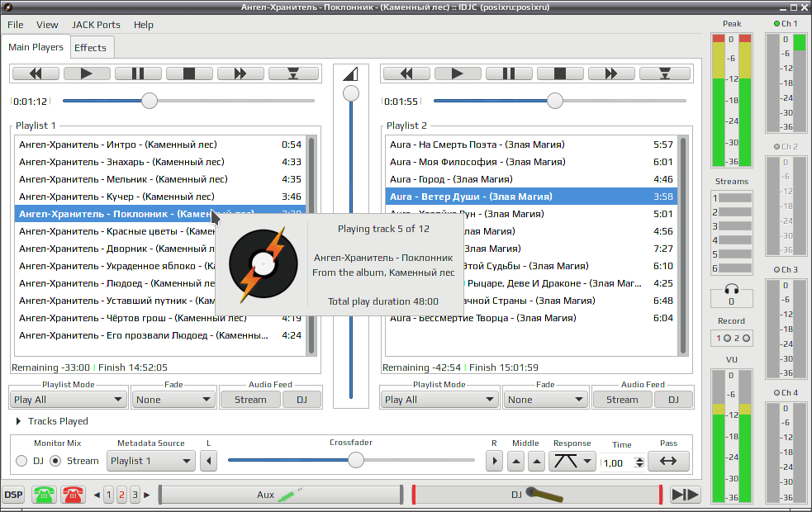Open Playlist 2 Playlist Mode dropdown
The image size is (812, 512).
[439, 400]
